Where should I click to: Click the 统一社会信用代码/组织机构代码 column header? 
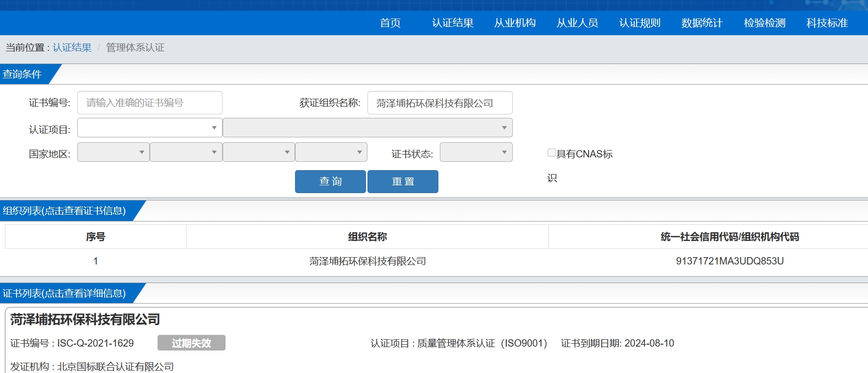click(x=730, y=237)
